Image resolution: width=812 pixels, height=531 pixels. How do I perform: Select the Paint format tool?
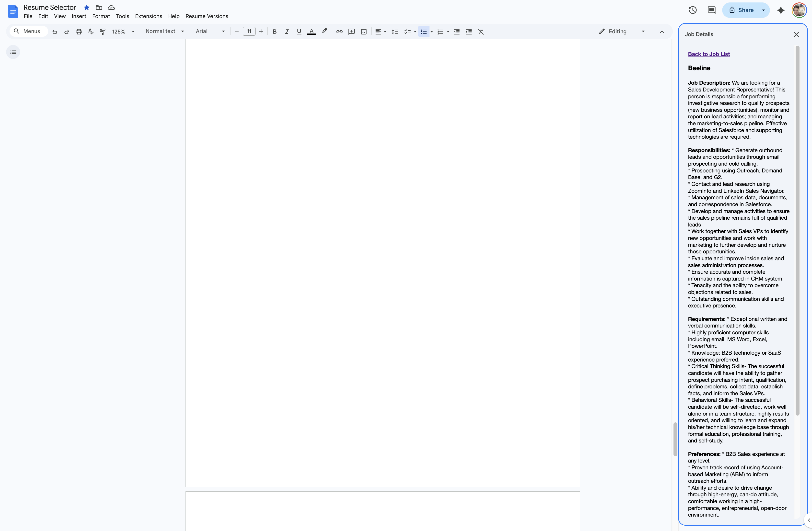click(x=103, y=32)
